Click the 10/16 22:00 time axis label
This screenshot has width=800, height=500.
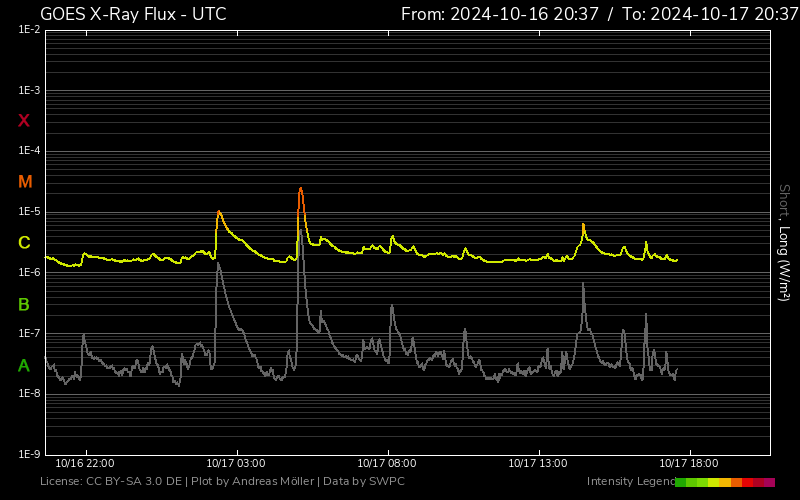tap(85, 463)
